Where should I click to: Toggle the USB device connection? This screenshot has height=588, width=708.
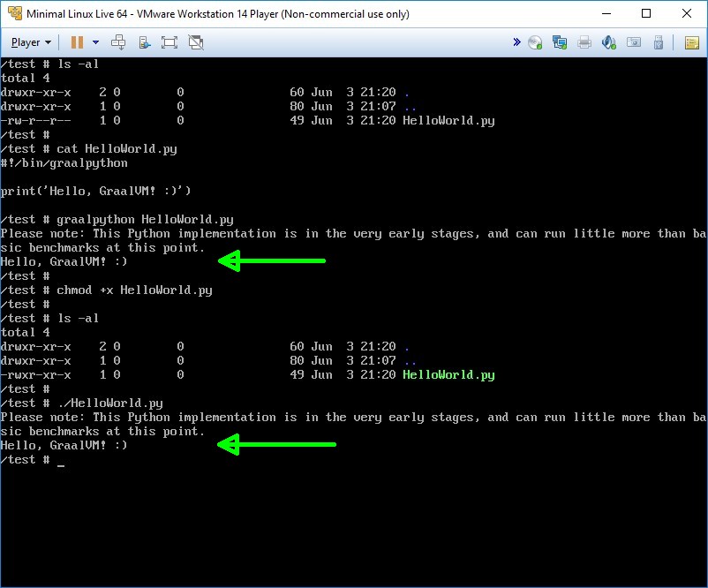point(658,42)
